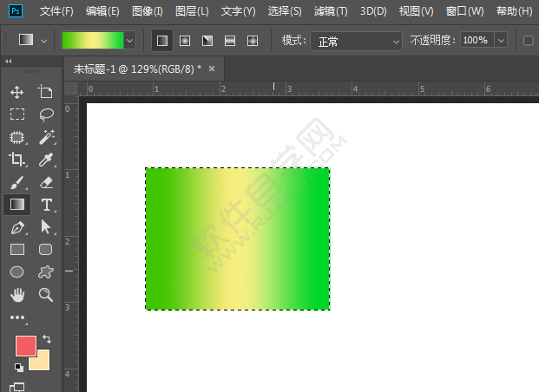
Task: Select the Pen tool
Action: point(17,227)
